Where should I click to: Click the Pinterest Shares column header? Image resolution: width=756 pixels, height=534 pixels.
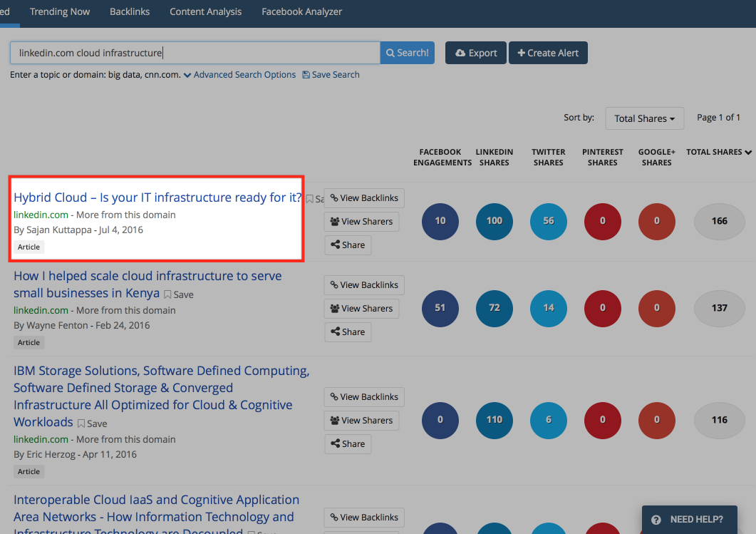click(x=603, y=158)
